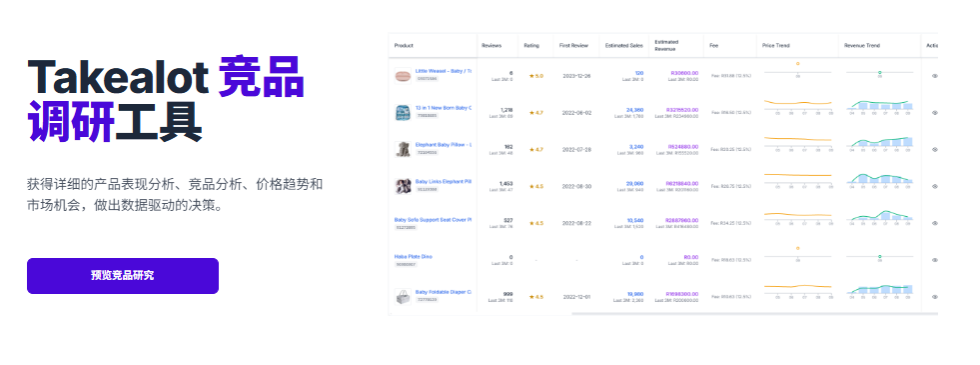Click the reviews count 999
The height and width of the screenshot is (365, 980).
pos(508,294)
